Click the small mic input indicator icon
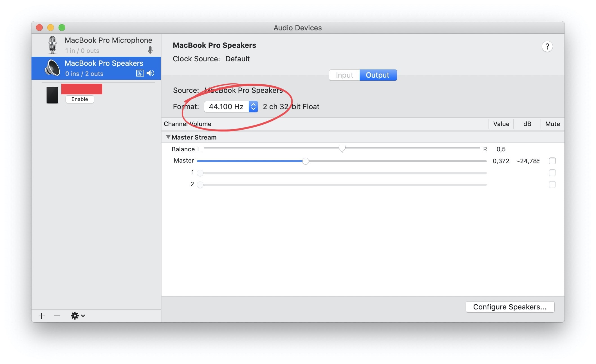 (150, 50)
